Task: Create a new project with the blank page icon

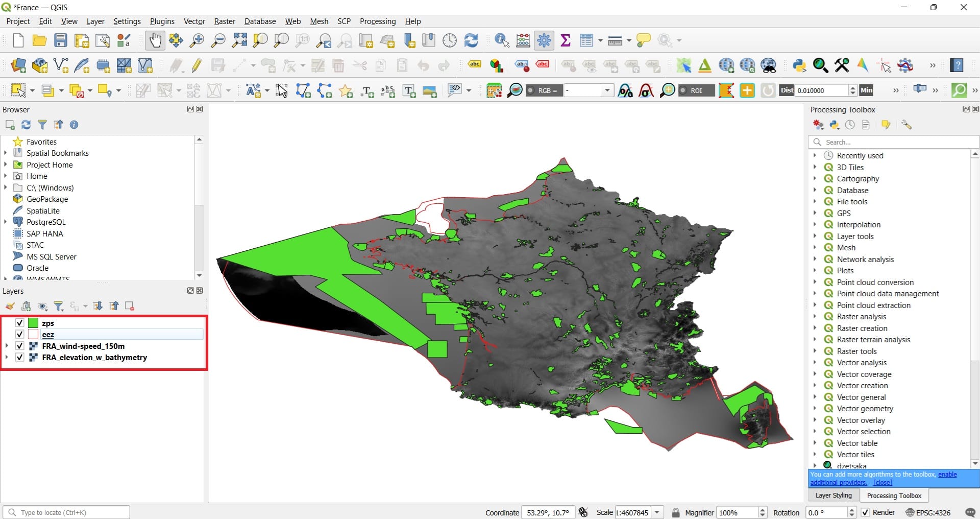Action: (x=18, y=40)
